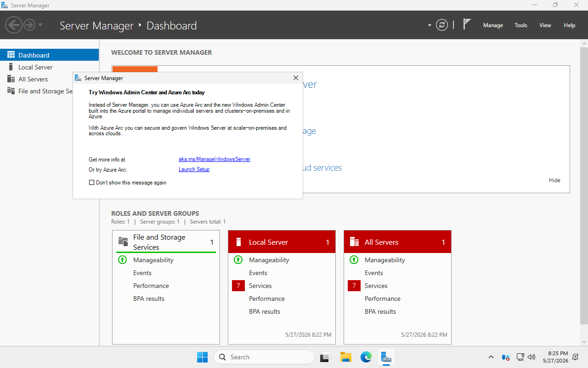Viewport: 588px width, 368px height.
Task: Click red 7 badge in All Servers
Action: [354, 286]
